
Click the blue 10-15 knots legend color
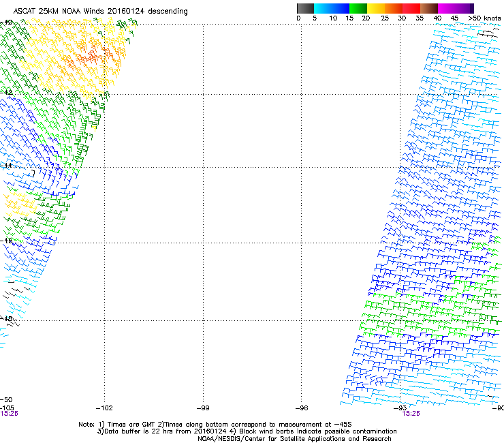[341, 8]
